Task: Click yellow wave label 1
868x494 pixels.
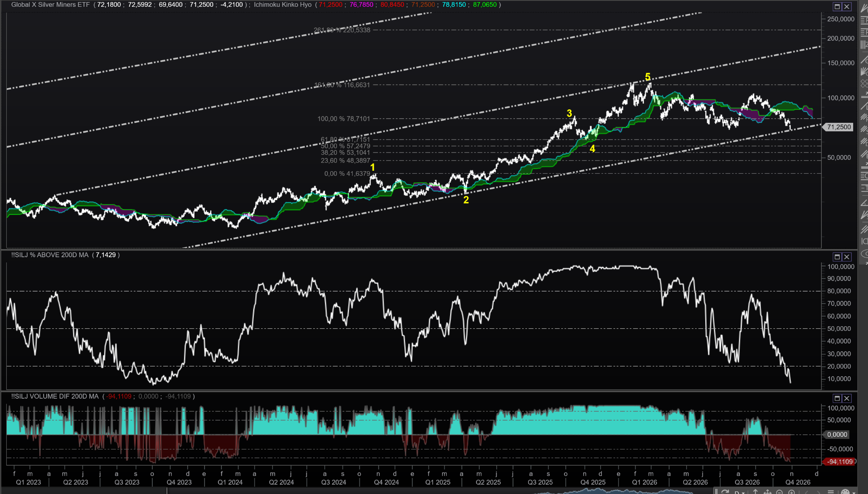Action: tap(373, 167)
